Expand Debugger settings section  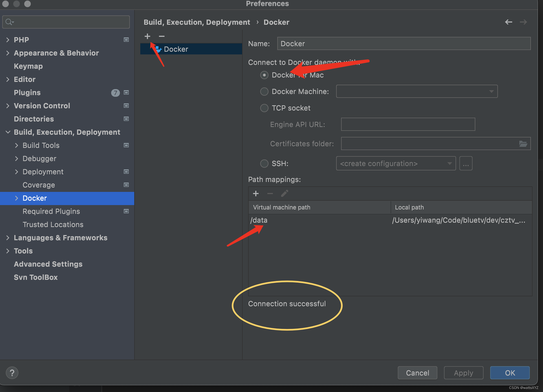pyautogui.click(x=17, y=159)
